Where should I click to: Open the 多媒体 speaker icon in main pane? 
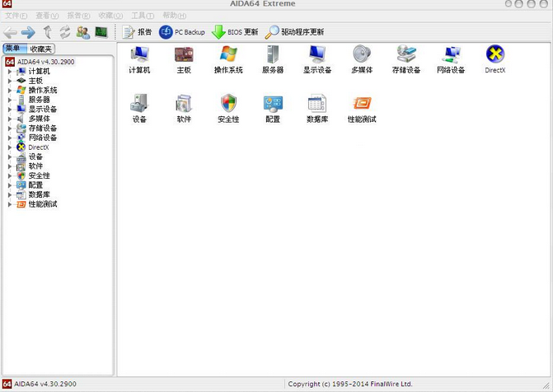(x=362, y=59)
